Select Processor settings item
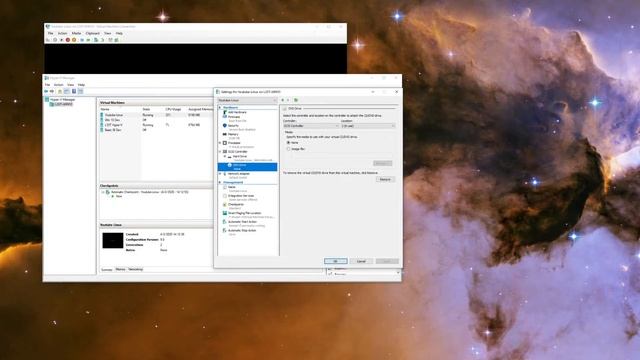 pos(234,143)
